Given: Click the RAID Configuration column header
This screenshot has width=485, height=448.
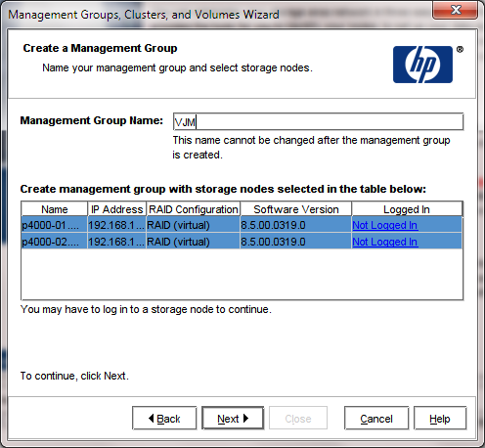Looking at the screenshot, I should click(x=194, y=209).
